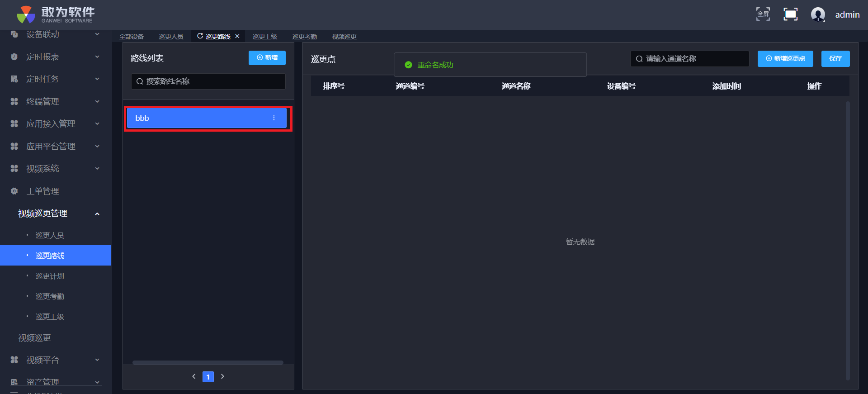868x394 pixels.
Task: Switch to the 全部设备 tab
Action: (132, 37)
